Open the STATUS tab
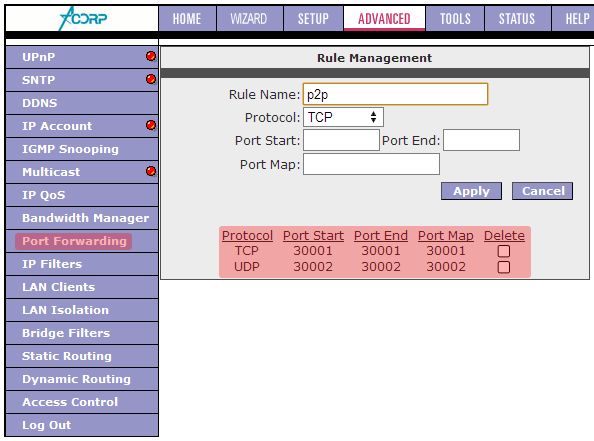 tap(517, 19)
